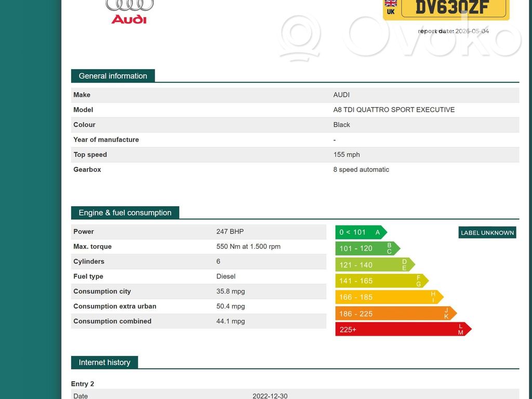This screenshot has width=532, height=399.
Task: Click the Consumption extra urban label
Action: pyautogui.click(x=115, y=307)
